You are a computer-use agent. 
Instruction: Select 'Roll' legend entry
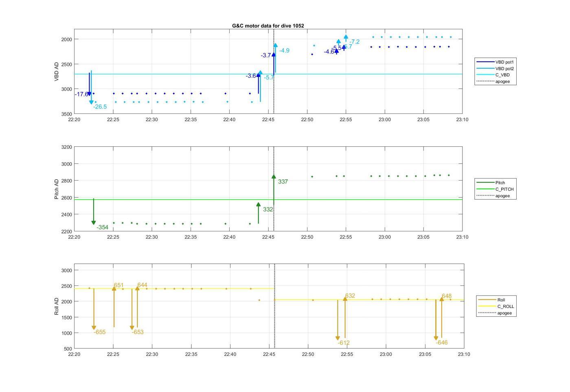pyautogui.click(x=491, y=300)
